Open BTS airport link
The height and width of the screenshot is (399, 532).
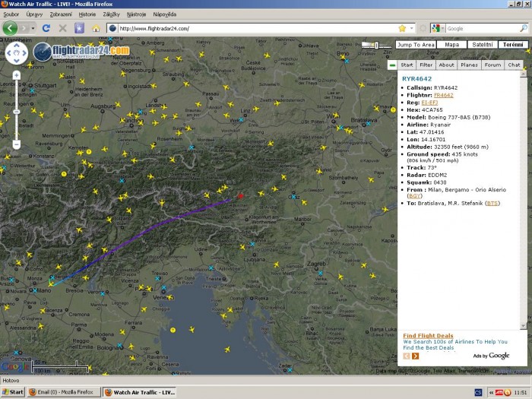click(492, 203)
